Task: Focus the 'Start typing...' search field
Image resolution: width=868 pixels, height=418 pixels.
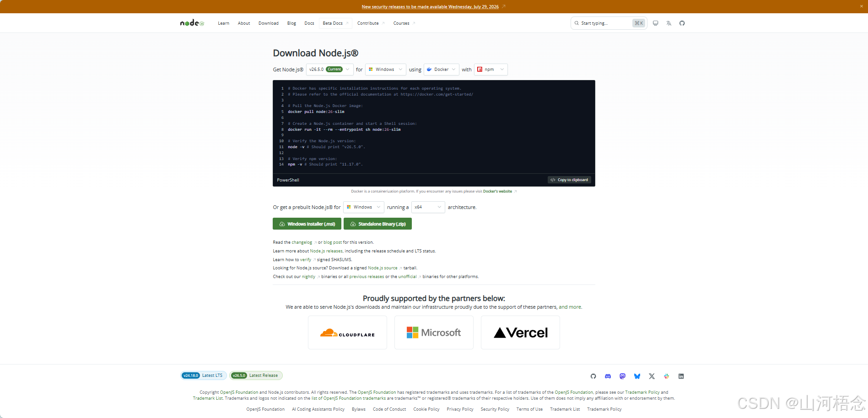Action: (x=609, y=23)
